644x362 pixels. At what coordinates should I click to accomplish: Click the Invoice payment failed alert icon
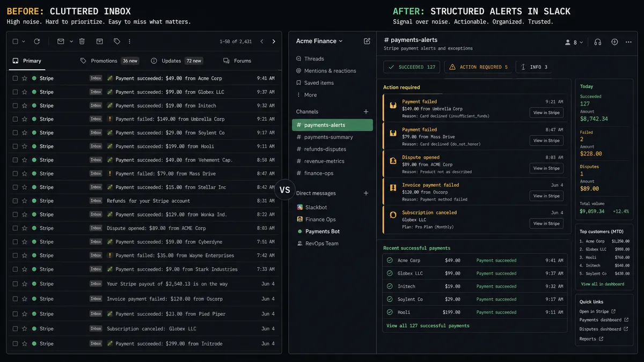393,187
